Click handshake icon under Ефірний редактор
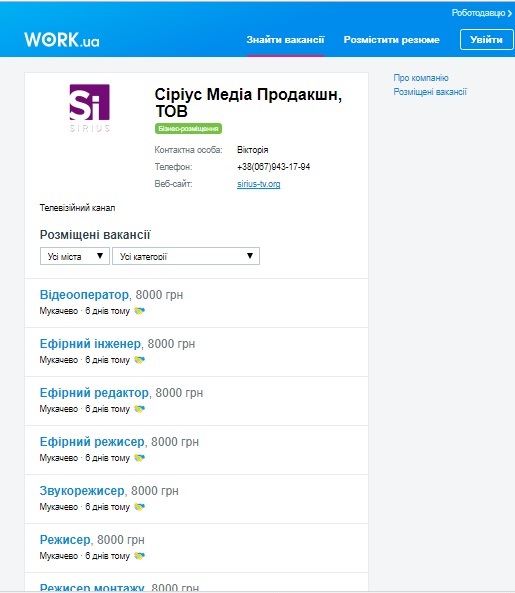This screenshot has width=515, height=593. tap(140, 409)
